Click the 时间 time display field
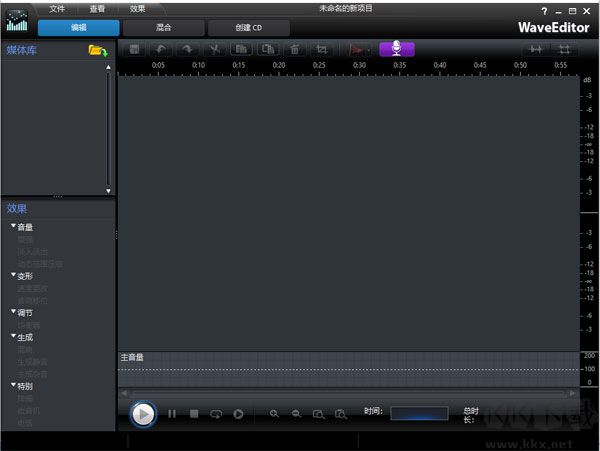Viewport: 600px width, 451px height. click(x=419, y=413)
